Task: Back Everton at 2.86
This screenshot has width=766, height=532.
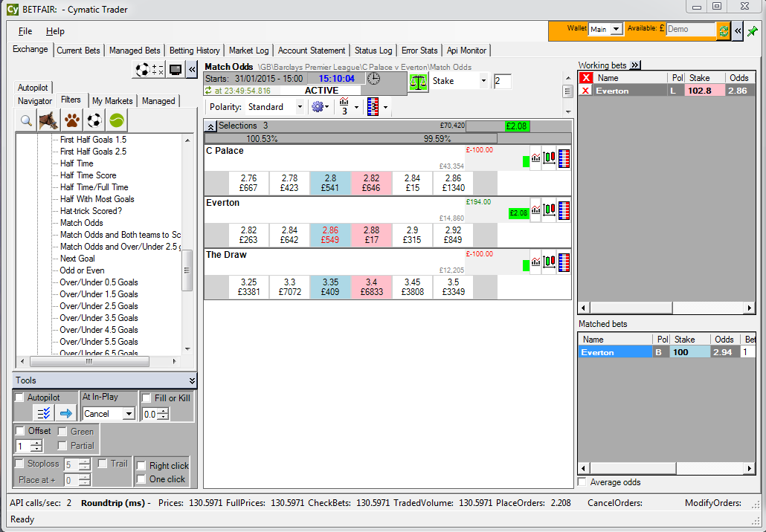Action: point(330,235)
